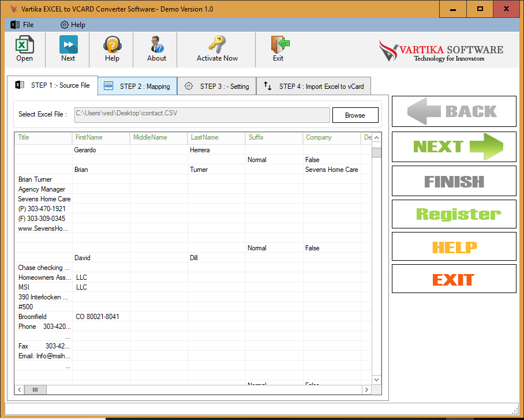Screen dimensions: 524x420
Task: Click the red EXIT button
Action: (454, 279)
